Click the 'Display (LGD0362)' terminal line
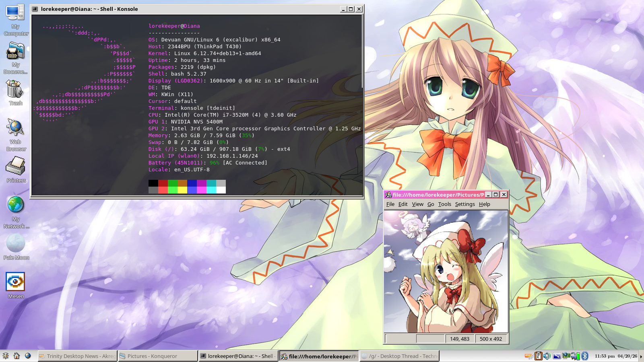This screenshot has width=644, height=362. 234,81
